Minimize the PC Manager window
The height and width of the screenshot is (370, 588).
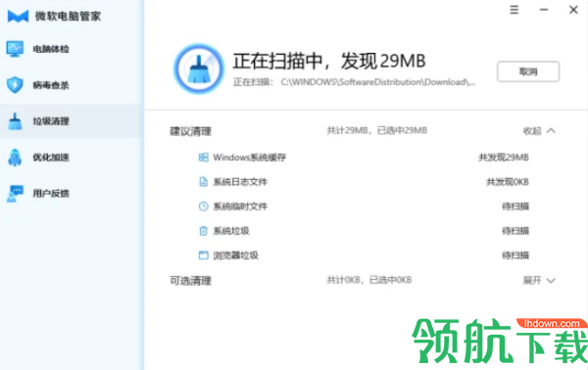(544, 10)
